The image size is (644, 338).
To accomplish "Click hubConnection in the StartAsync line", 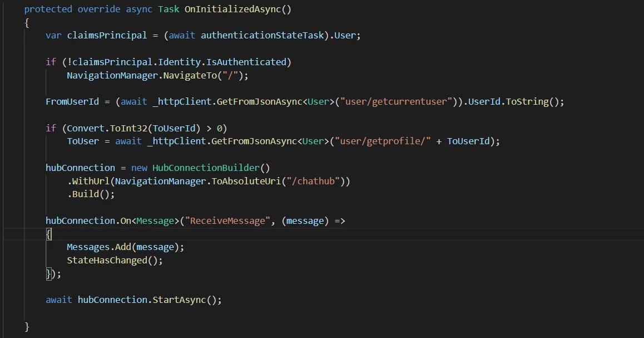I will [112, 300].
